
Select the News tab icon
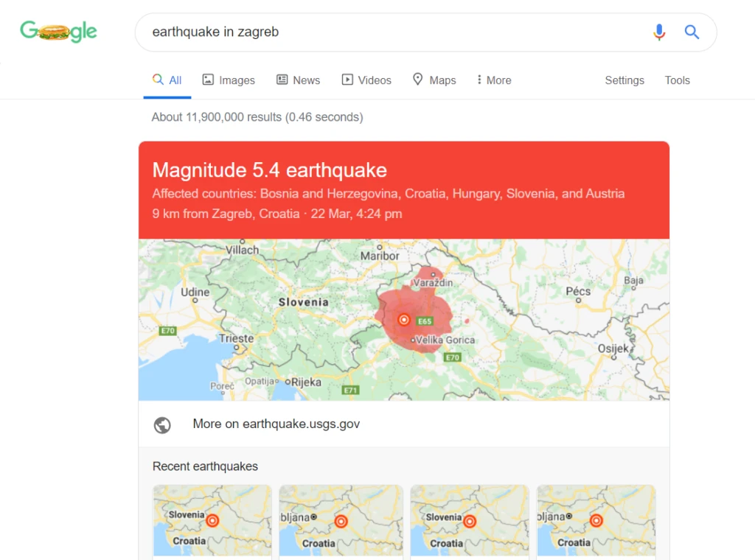coord(281,80)
